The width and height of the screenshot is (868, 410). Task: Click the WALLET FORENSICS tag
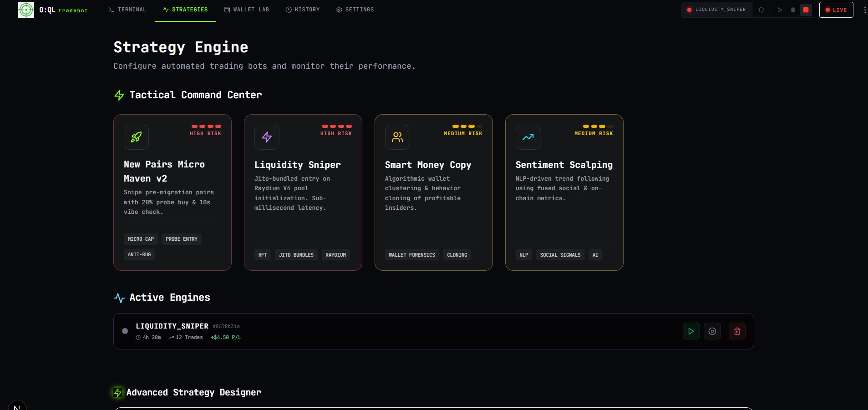(x=412, y=255)
